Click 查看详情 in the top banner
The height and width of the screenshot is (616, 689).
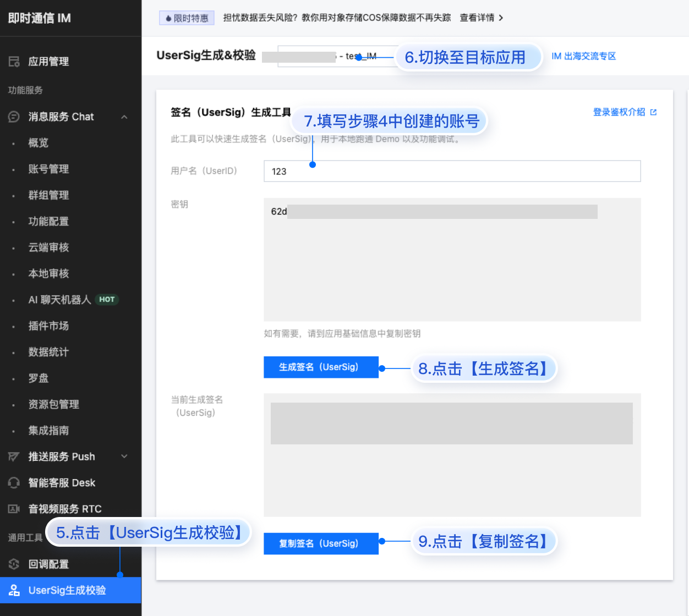tap(481, 18)
